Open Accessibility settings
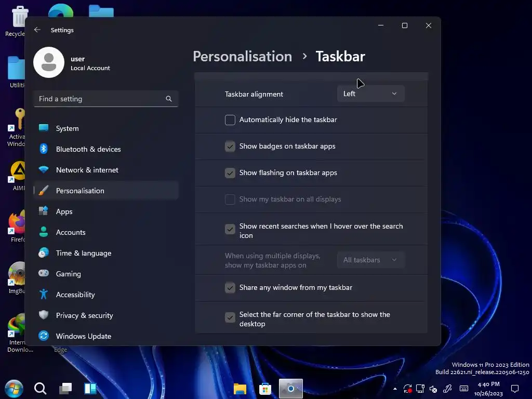The image size is (532, 399). tap(106, 295)
